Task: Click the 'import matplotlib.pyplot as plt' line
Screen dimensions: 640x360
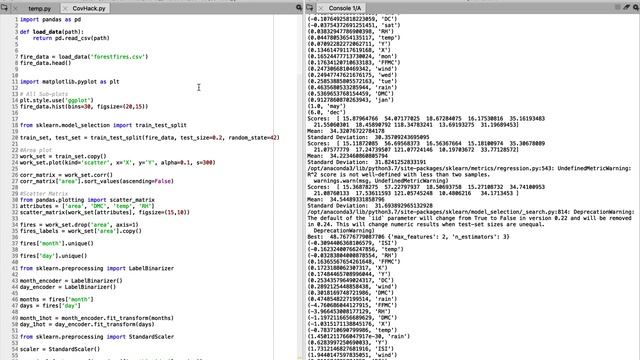Action: [x=69, y=82]
